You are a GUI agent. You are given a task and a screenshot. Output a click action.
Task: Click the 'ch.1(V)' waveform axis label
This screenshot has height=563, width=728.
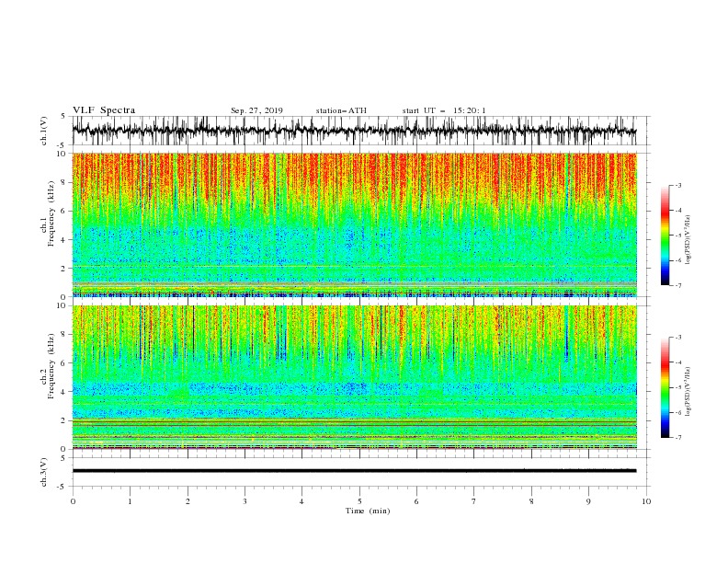click(44, 131)
